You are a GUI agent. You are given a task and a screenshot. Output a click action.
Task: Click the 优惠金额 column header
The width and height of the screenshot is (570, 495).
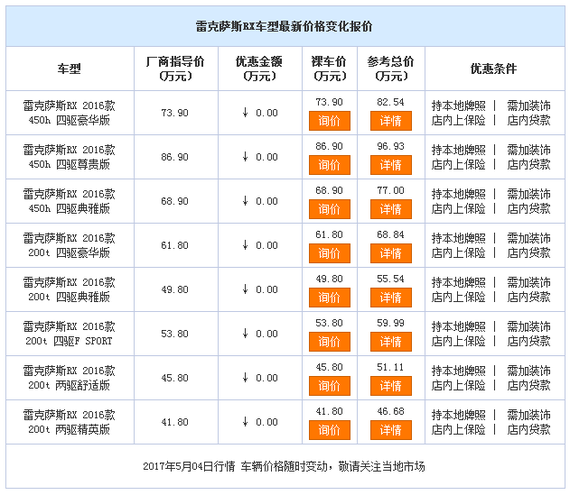tap(259, 69)
